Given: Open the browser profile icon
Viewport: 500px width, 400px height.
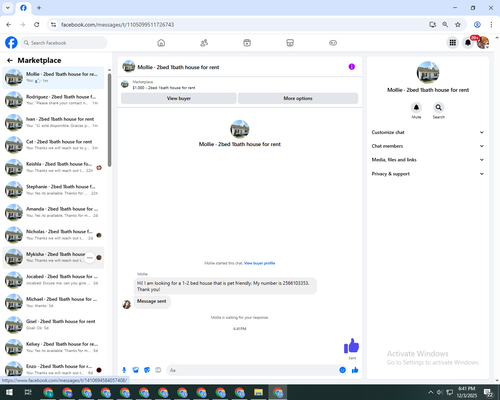Looking at the screenshot, I should (x=477, y=25).
